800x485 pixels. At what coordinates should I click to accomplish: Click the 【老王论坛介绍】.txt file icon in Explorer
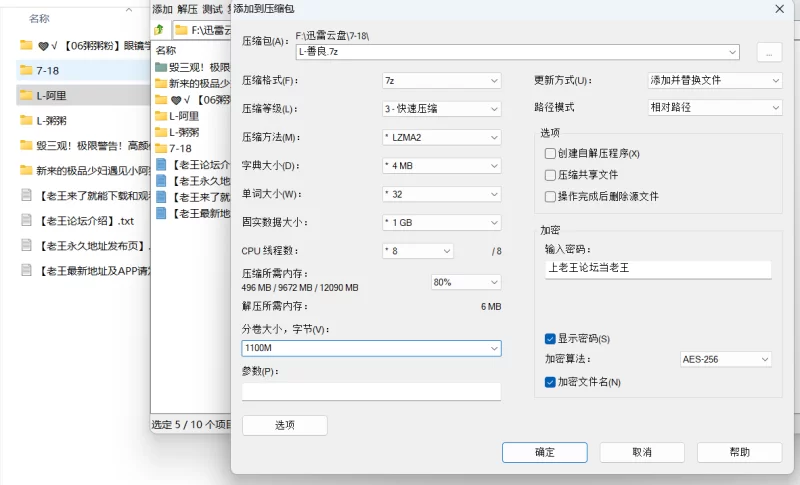[26, 220]
